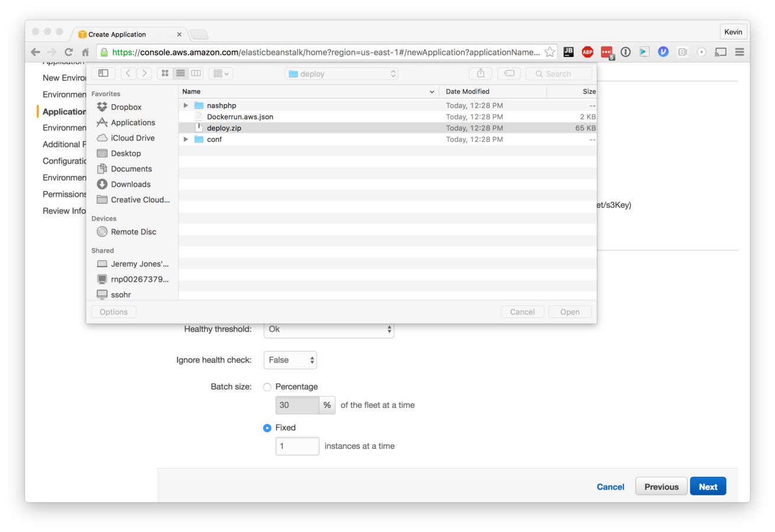Open Desktop in Favorites sidebar
Viewport: 775px width, 532px height.
coord(126,153)
